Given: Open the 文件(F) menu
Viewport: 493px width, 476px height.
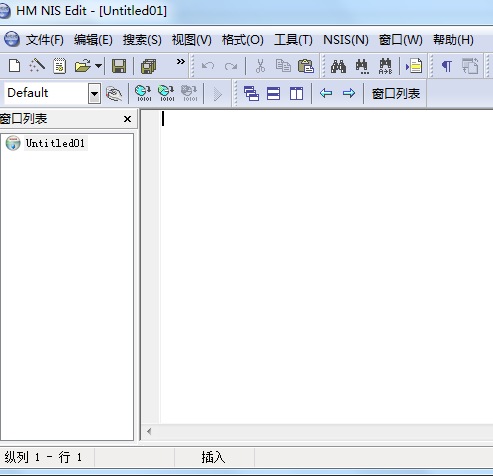Looking at the screenshot, I should pos(44,40).
